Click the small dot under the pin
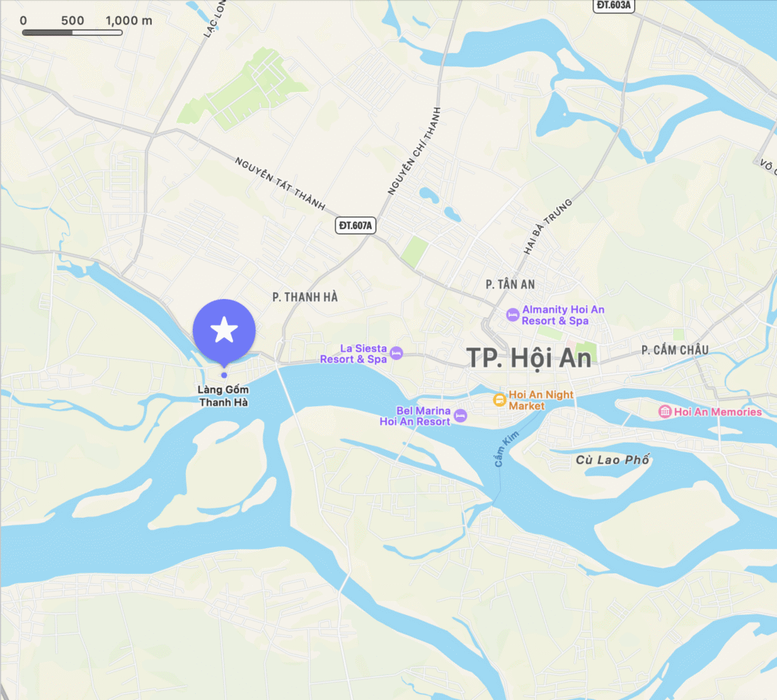 [x=224, y=375]
